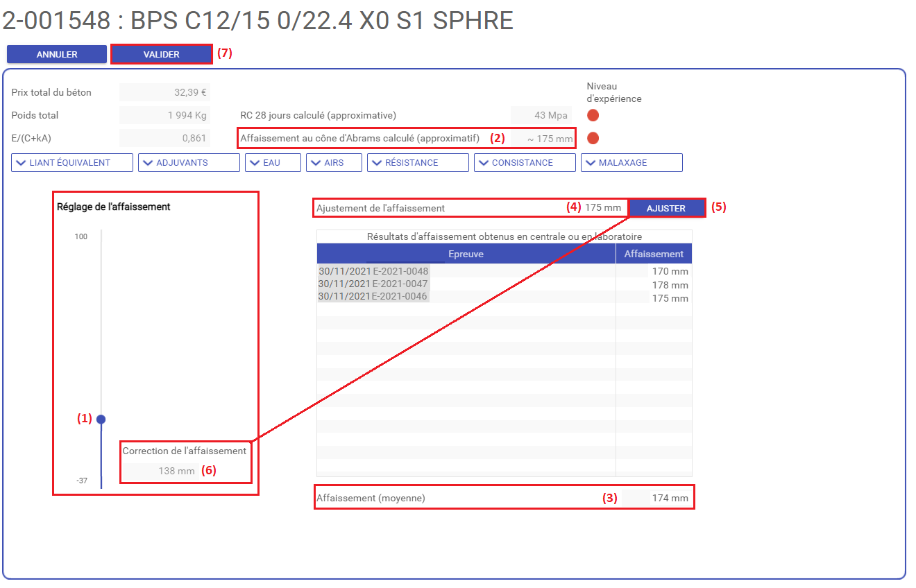Click the RC 28 jours value 43 Mpa
The height and width of the screenshot is (588, 916).
pyautogui.click(x=541, y=115)
